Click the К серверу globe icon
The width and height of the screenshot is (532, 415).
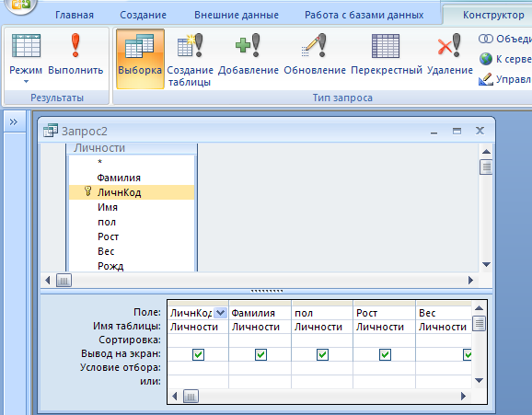pyautogui.click(x=485, y=59)
